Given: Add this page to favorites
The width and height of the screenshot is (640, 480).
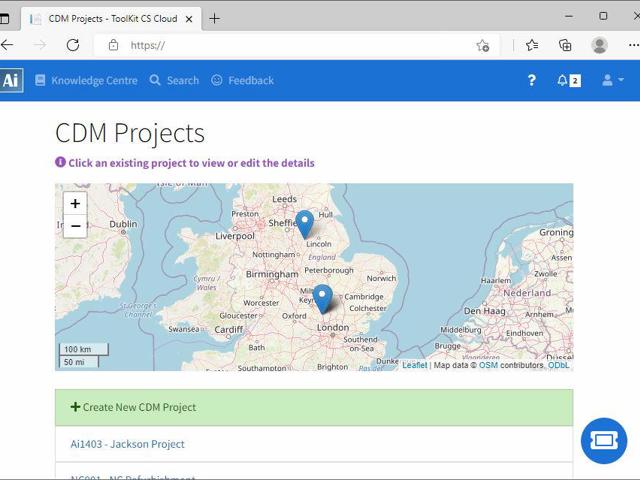Looking at the screenshot, I should click(483, 45).
